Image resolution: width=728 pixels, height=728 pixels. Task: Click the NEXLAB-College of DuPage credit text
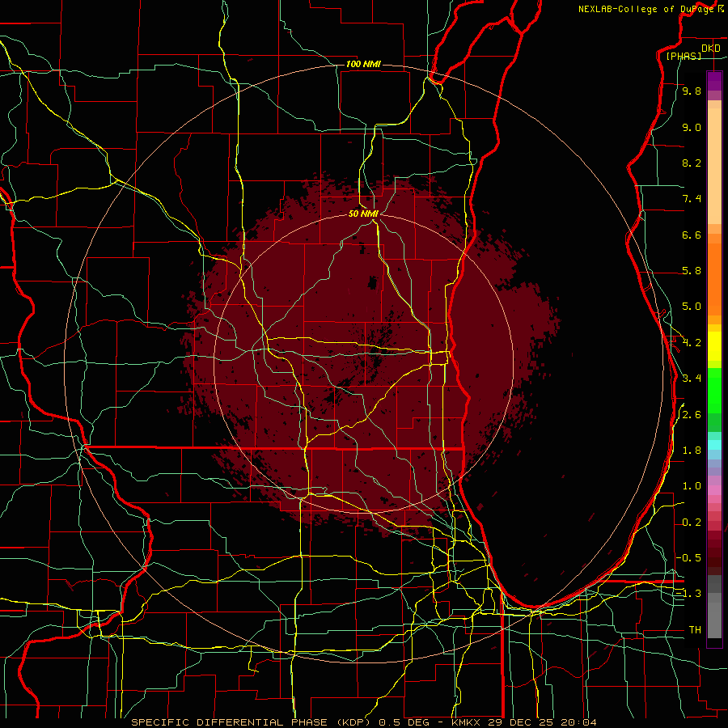click(x=650, y=9)
